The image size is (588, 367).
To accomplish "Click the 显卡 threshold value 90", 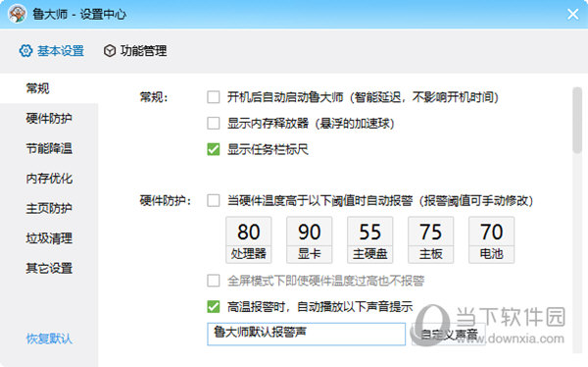I will tap(310, 232).
